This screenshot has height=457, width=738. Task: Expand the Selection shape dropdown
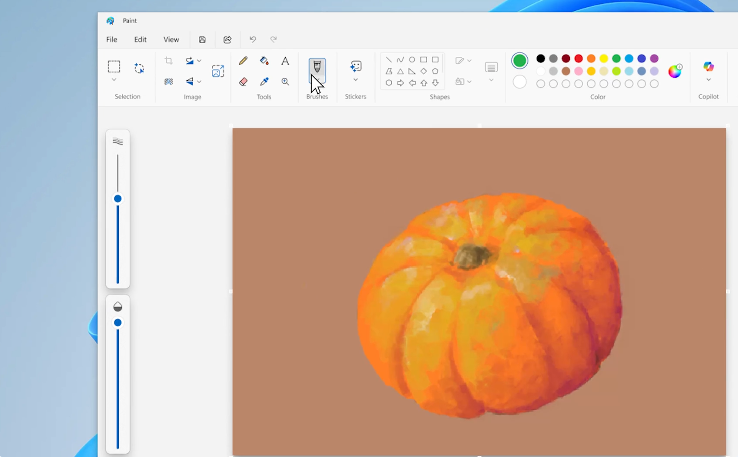pos(114,81)
